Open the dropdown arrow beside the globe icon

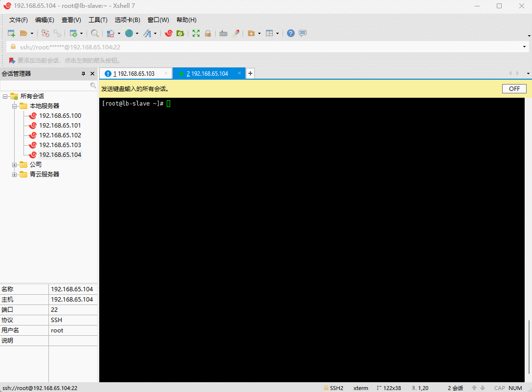137,33
